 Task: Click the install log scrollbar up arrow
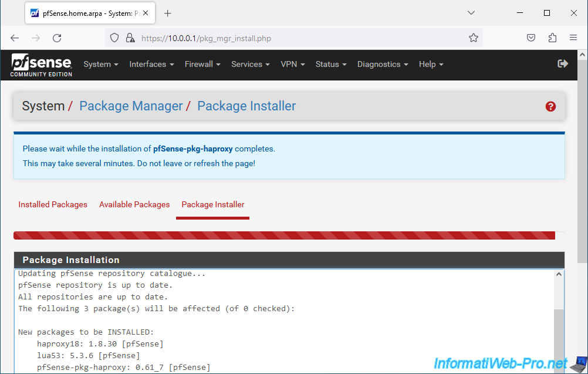coord(559,274)
